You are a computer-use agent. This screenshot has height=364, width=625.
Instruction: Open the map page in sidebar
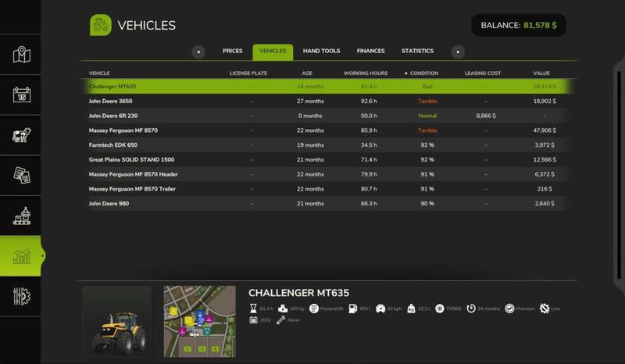pos(22,55)
